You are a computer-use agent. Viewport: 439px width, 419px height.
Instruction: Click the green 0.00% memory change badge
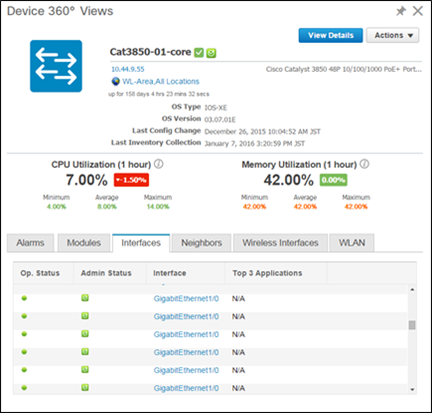coord(333,180)
